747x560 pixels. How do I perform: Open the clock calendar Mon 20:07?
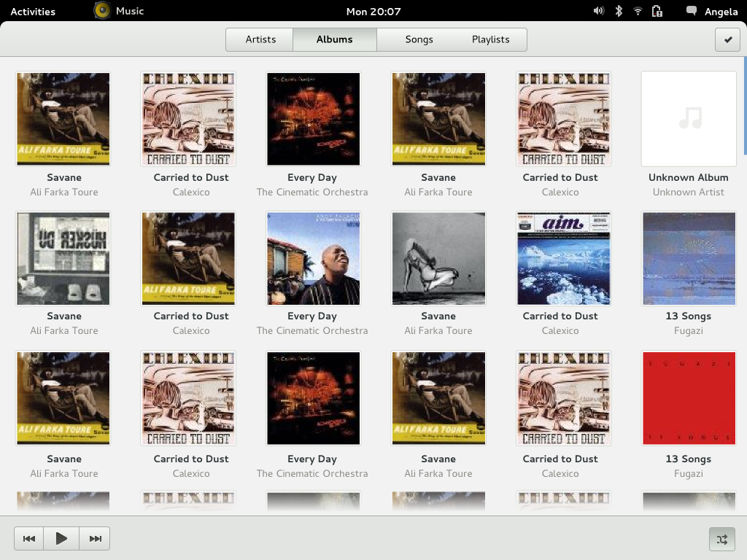(x=373, y=12)
